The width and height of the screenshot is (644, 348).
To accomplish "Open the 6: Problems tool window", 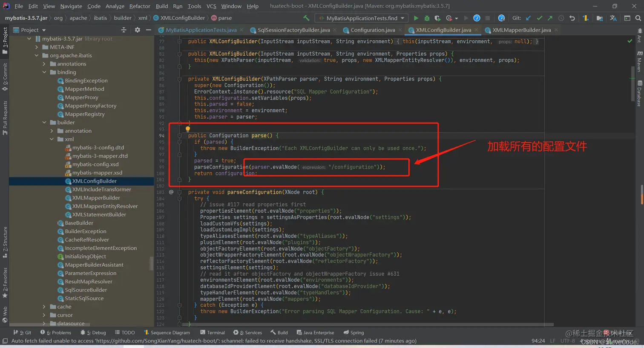I will point(56,333).
